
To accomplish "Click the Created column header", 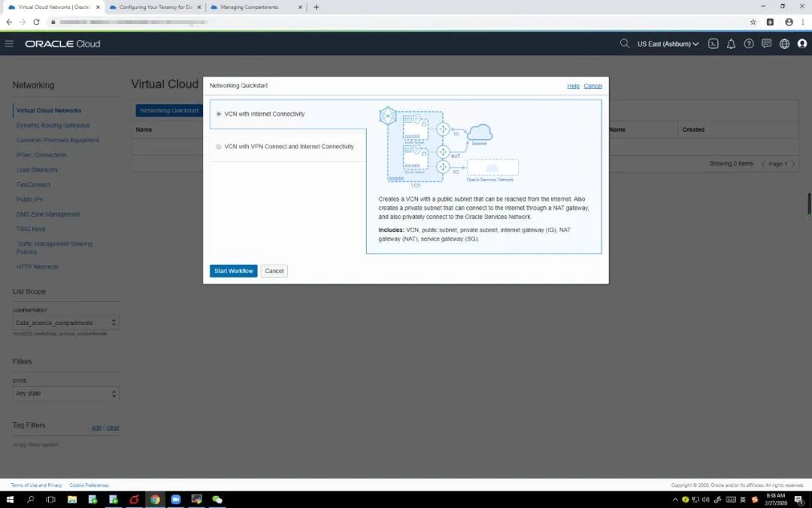I will [x=693, y=129].
